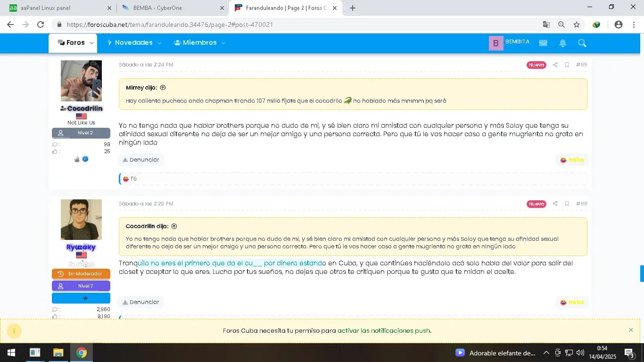Open the Novedades navigation item
The width and height of the screenshot is (644, 362).
click(x=130, y=43)
